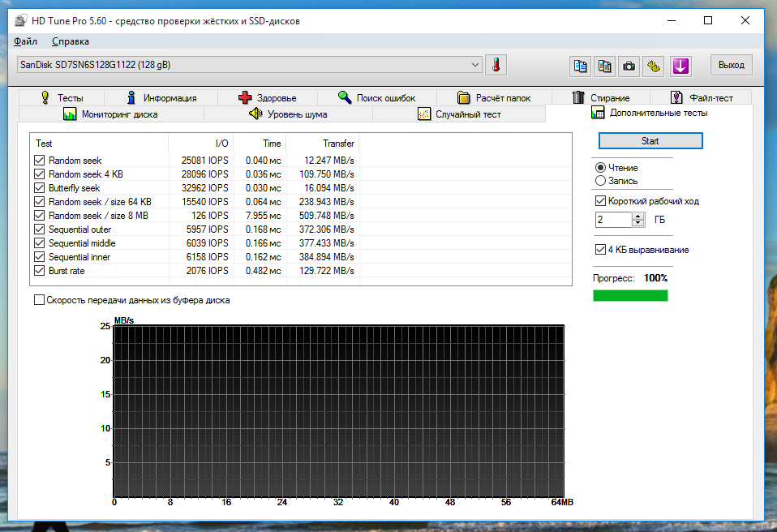This screenshot has height=532, width=777.
Task: Click the HD Tune Pro title bar icon
Action: (20, 21)
